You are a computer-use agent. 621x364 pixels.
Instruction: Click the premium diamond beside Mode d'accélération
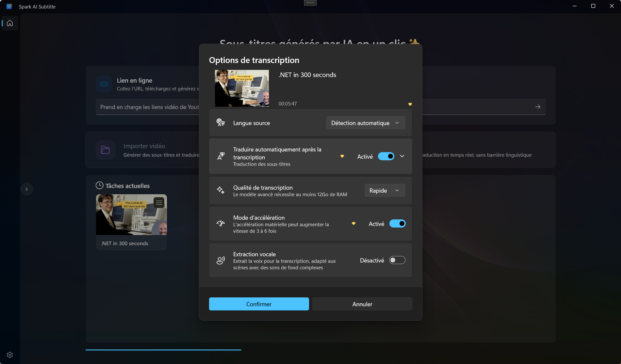[x=353, y=223]
